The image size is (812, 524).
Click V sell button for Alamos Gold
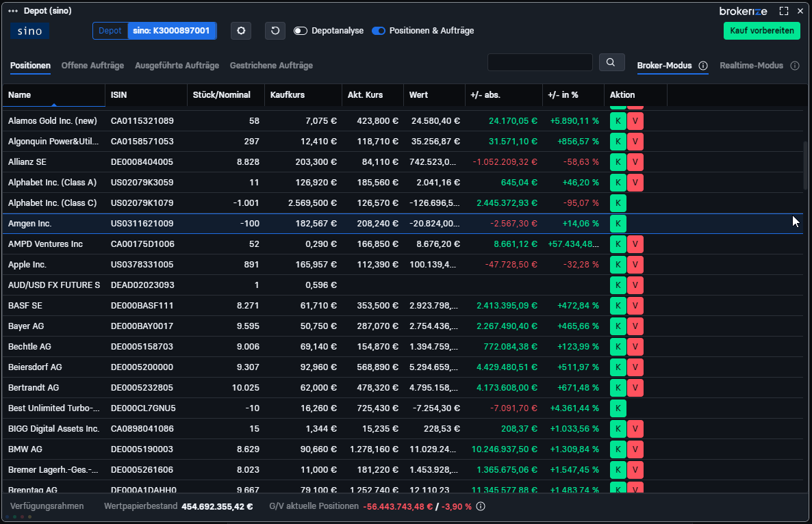click(x=635, y=121)
